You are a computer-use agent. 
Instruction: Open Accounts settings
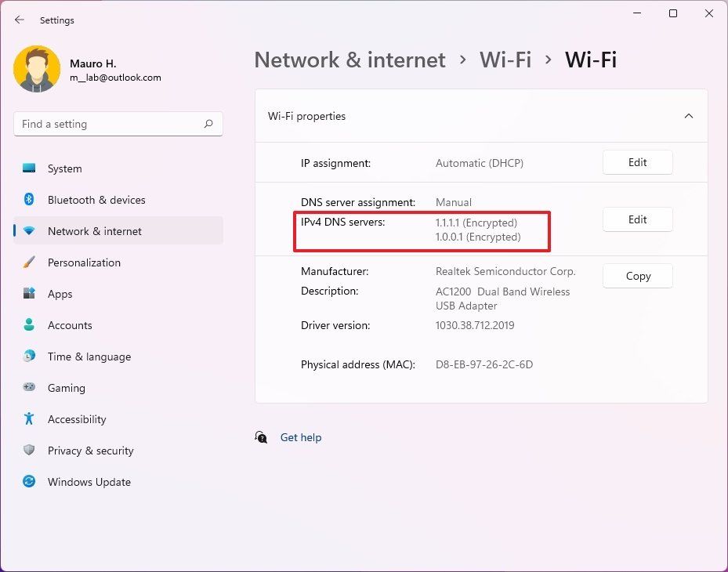28,325
